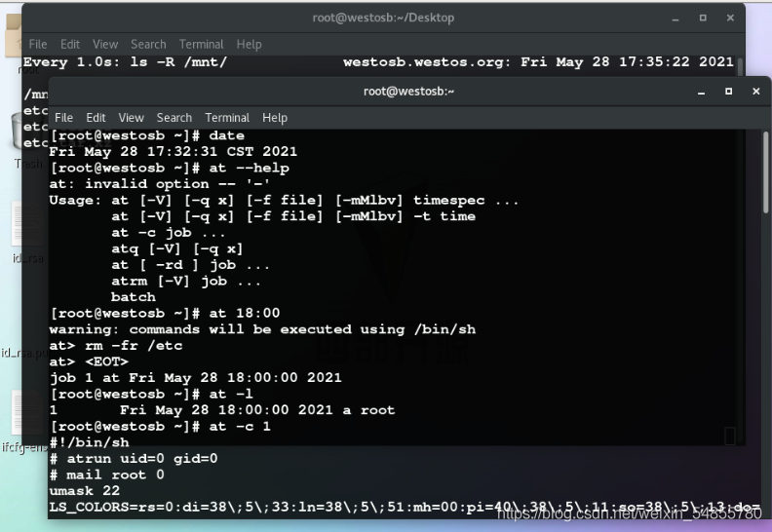Click "at: invalid option -- '-'" line

pyautogui.click(x=160, y=184)
